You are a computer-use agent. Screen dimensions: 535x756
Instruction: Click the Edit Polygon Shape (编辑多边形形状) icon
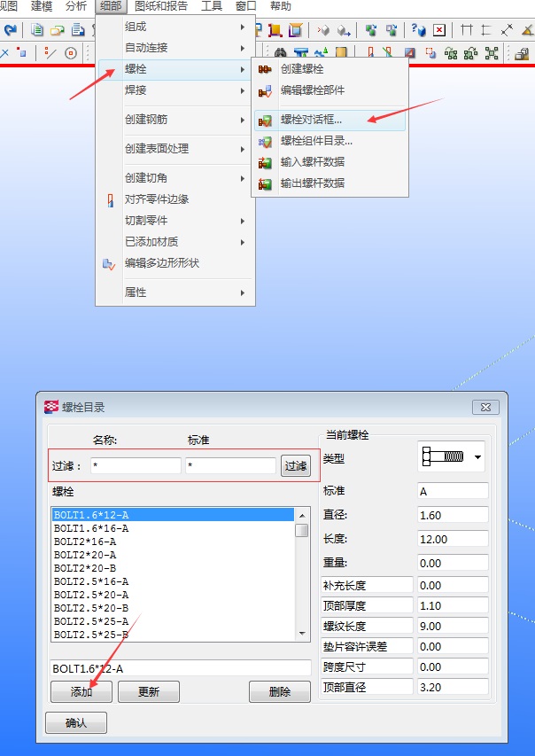point(109,264)
